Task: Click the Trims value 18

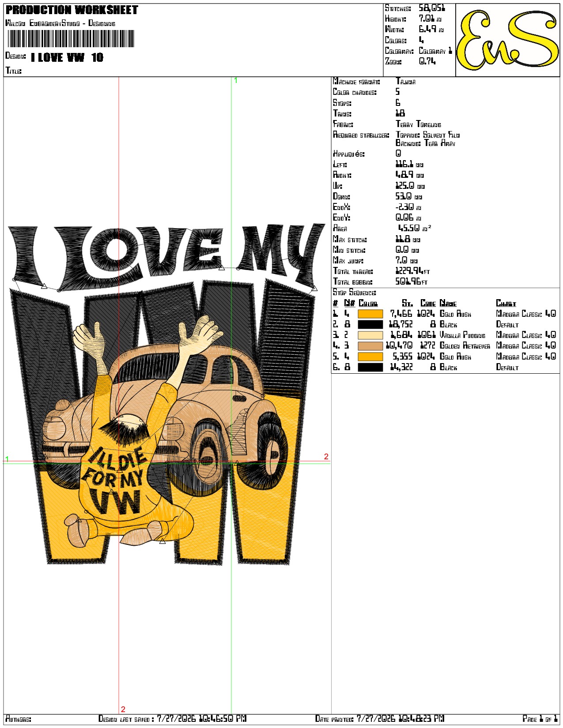Action: pyautogui.click(x=400, y=113)
